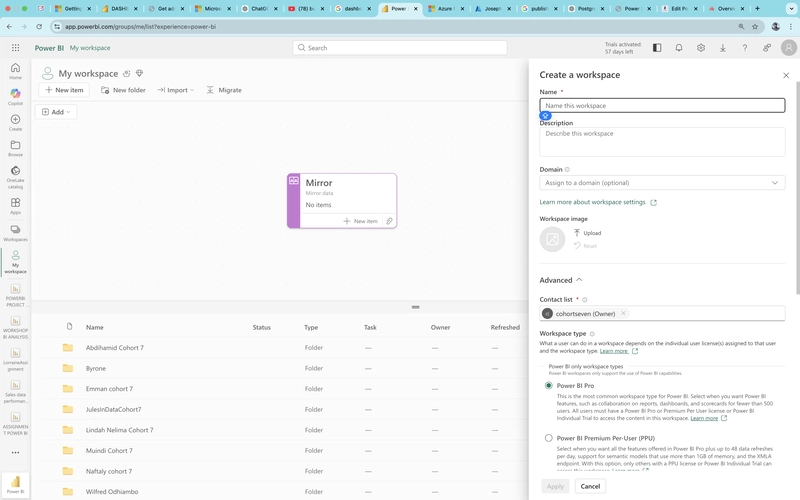Open Muindi Cohort 7 folder

click(109, 451)
